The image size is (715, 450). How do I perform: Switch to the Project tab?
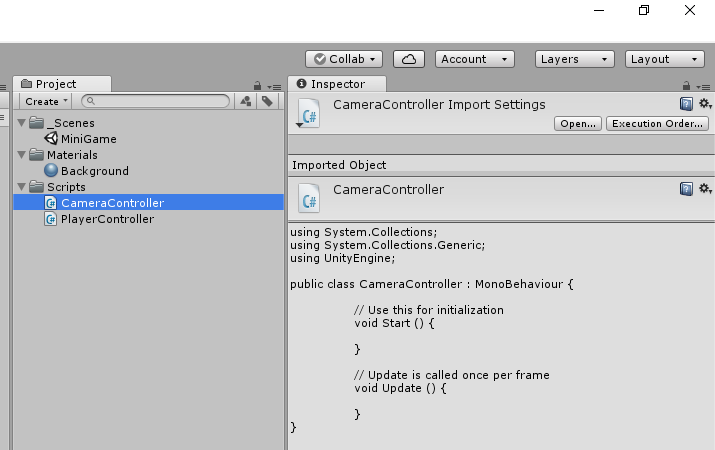click(x=62, y=84)
